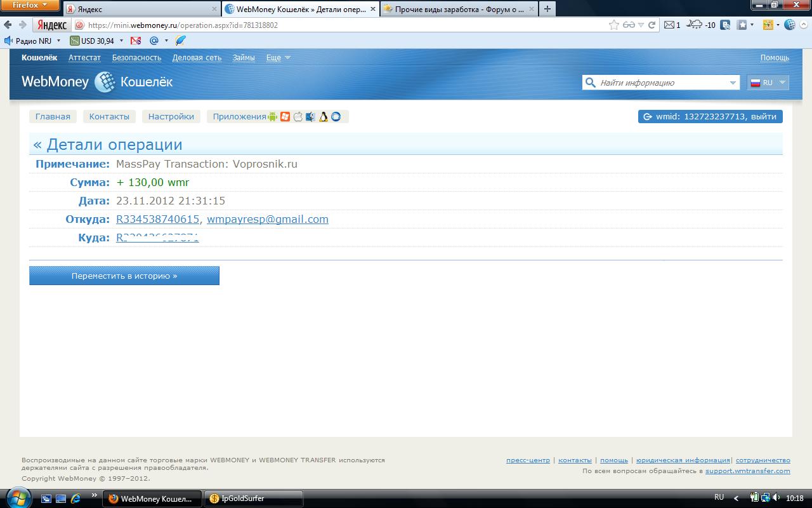Click the Переместить в историю button

point(124,276)
